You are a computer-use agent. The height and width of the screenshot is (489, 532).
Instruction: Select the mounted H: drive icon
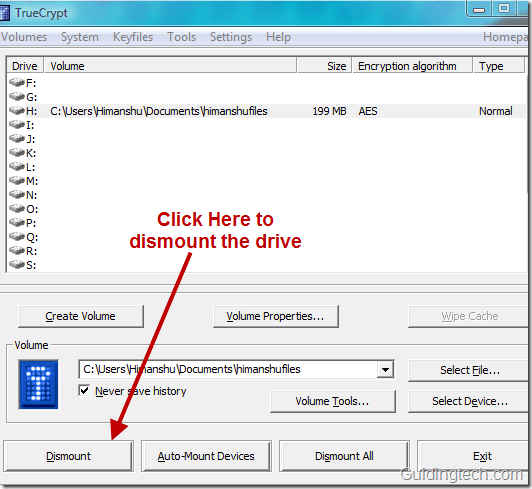[17, 111]
